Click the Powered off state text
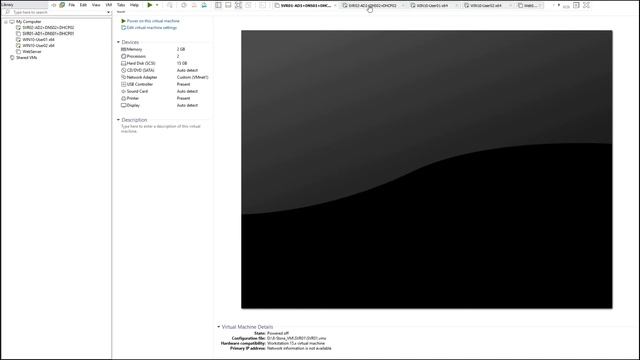The width and height of the screenshot is (640, 360). pos(278,333)
